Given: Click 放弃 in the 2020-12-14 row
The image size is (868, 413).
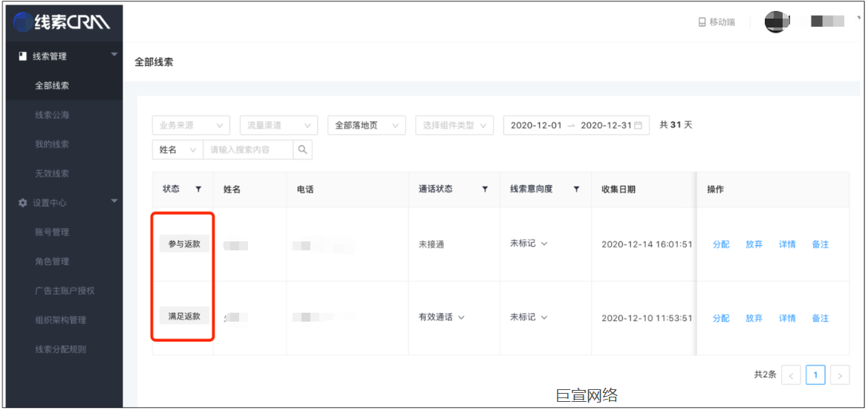Looking at the screenshot, I should (x=754, y=244).
